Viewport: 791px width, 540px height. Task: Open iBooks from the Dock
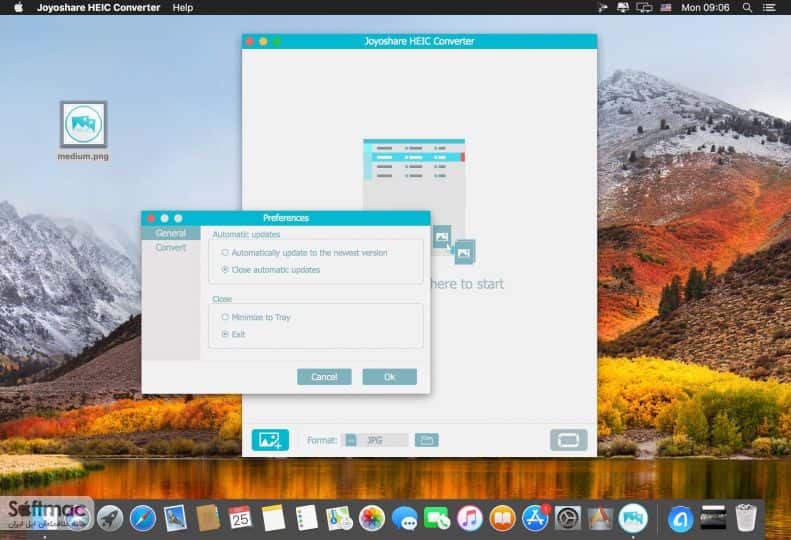tap(502, 518)
